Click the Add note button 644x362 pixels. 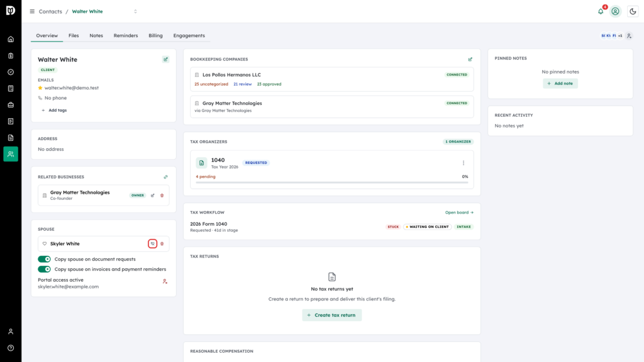(x=560, y=84)
